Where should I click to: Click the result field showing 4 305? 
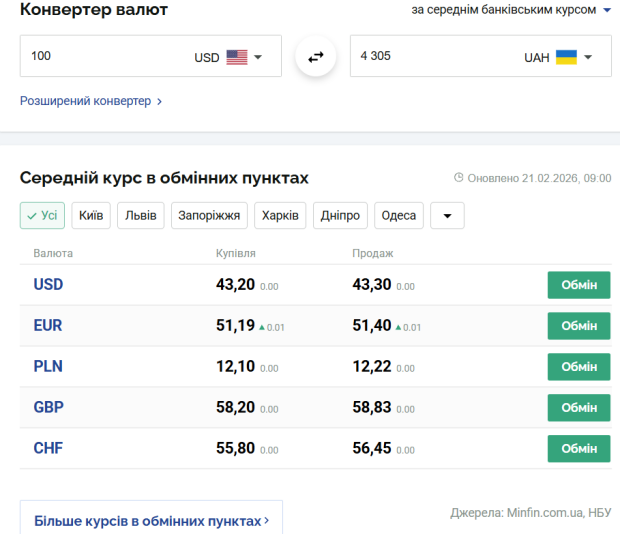(430, 56)
